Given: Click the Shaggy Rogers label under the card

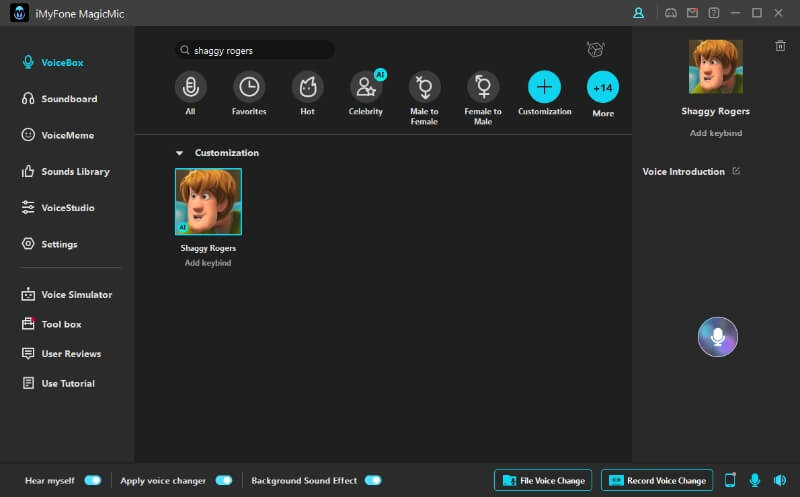Looking at the screenshot, I should [x=208, y=248].
